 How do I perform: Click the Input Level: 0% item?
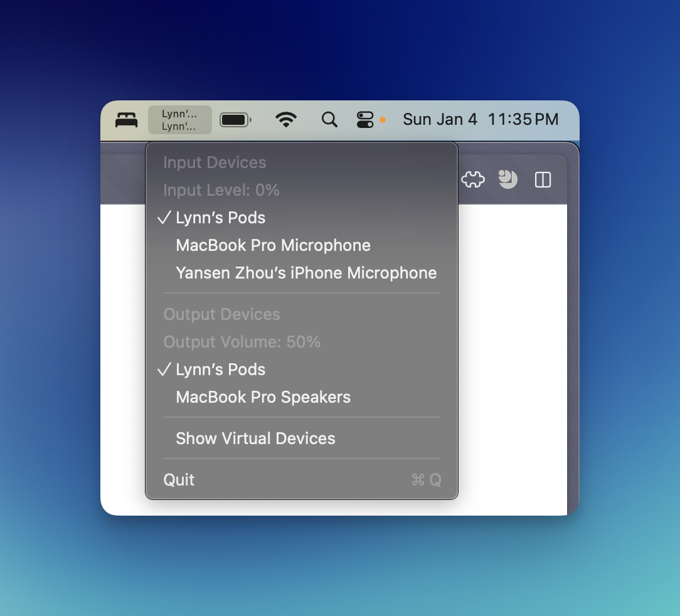point(221,190)
